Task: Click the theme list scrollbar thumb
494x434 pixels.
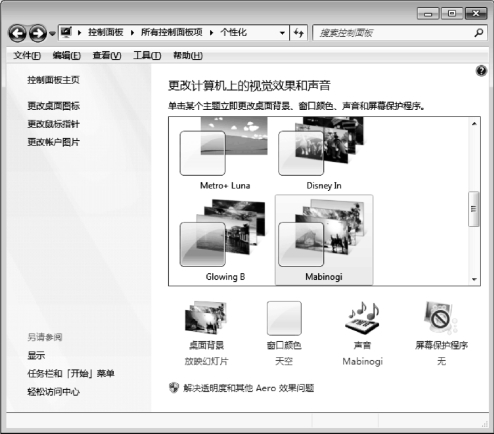Action: (474, 209)
